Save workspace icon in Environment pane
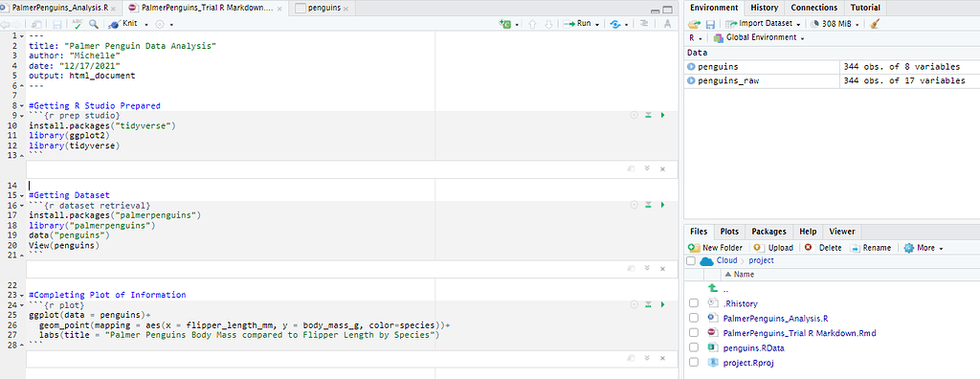Image resolution: width=980 pixels, height=379 pixels. 711,24
